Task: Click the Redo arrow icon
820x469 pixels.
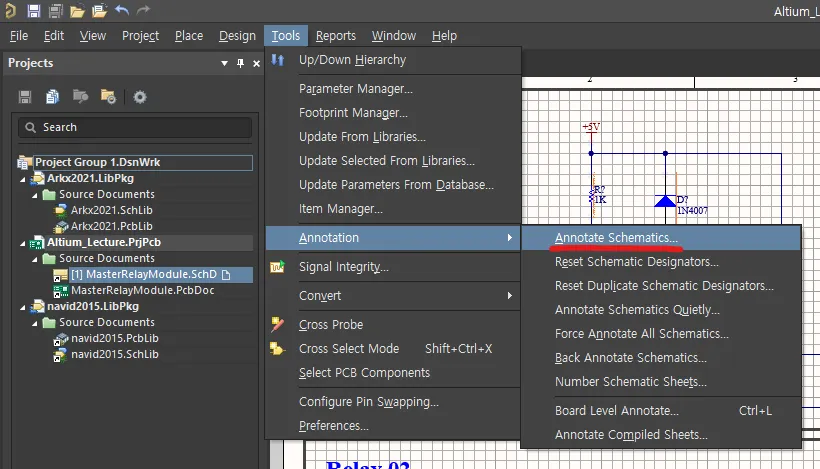Action: [x=143, y=10]
